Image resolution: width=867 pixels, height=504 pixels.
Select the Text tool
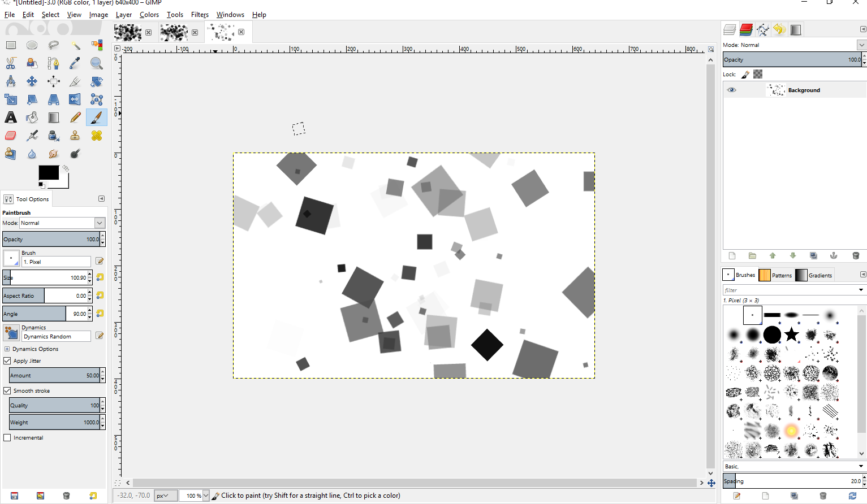11,118
